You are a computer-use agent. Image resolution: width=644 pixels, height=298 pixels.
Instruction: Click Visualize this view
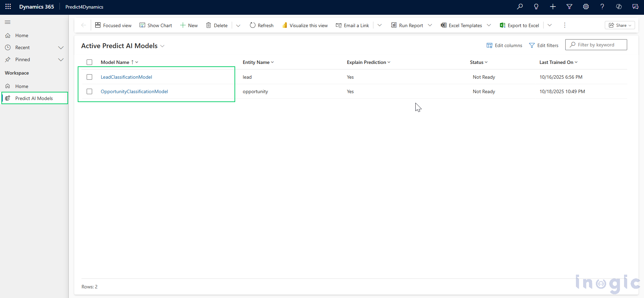(x=305, y=25)
